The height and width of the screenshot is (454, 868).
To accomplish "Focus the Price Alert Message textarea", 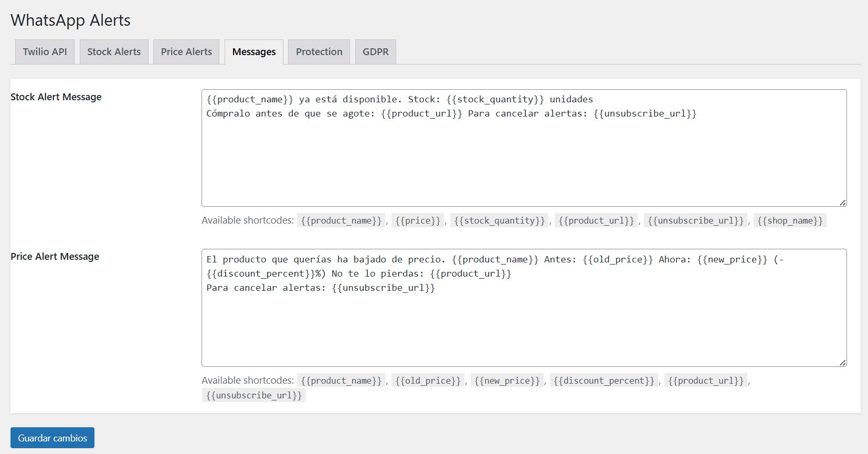I will click(524, 325).
